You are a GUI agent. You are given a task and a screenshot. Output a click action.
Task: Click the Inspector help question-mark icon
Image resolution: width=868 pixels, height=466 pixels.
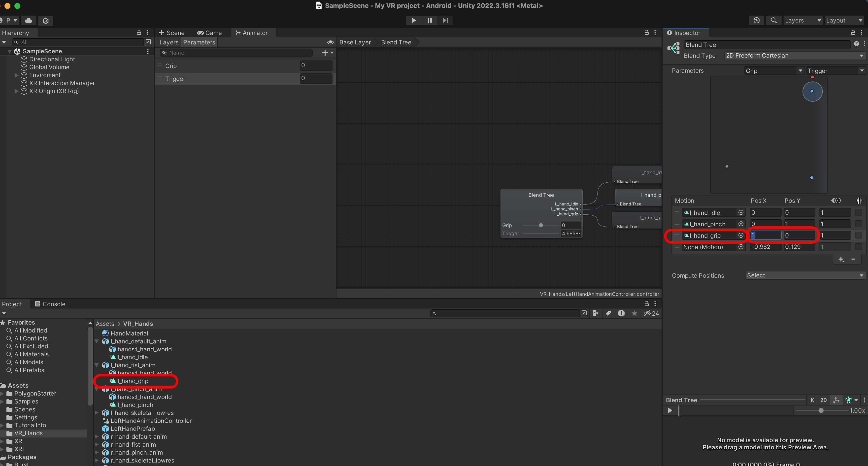click(x=856, y=44)
